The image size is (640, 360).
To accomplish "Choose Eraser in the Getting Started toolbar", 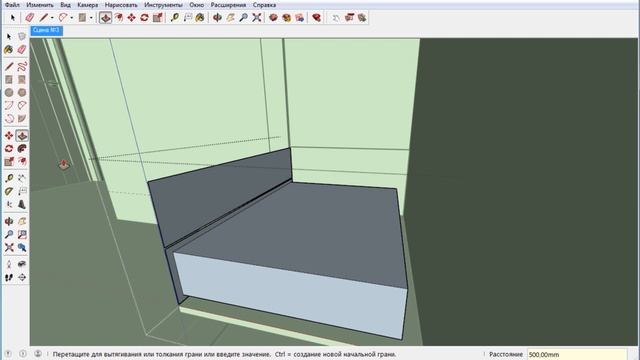I will (x=29, y=18).
